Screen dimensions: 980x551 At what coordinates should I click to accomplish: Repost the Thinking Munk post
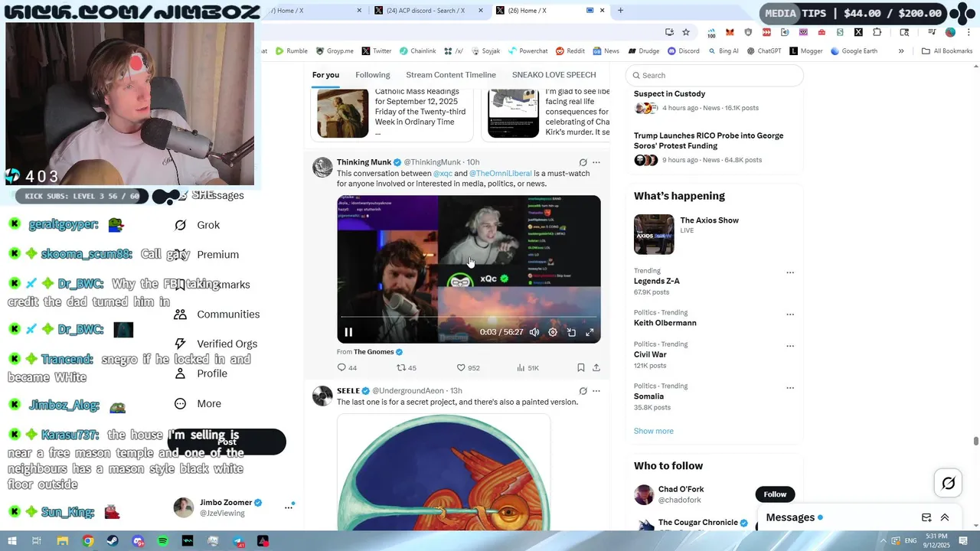click(406, 368)
